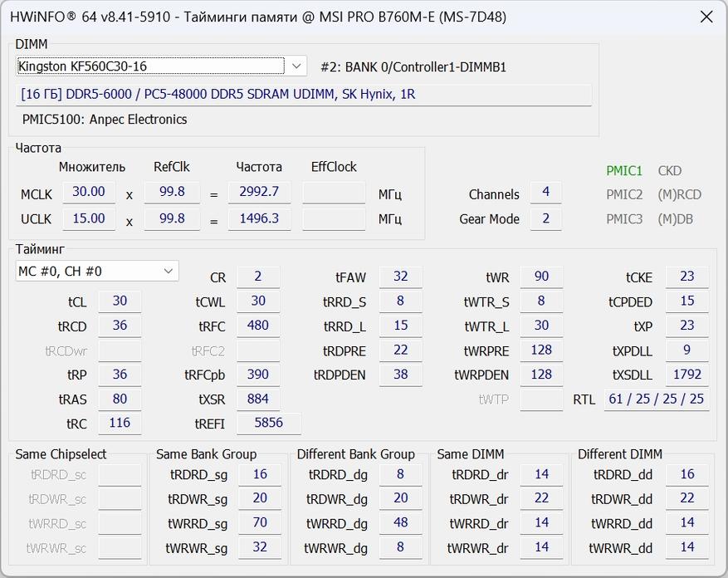Click the tWRRD_dg value 48
The height and width of the screenshot is (578, 728).
(401, 522)
